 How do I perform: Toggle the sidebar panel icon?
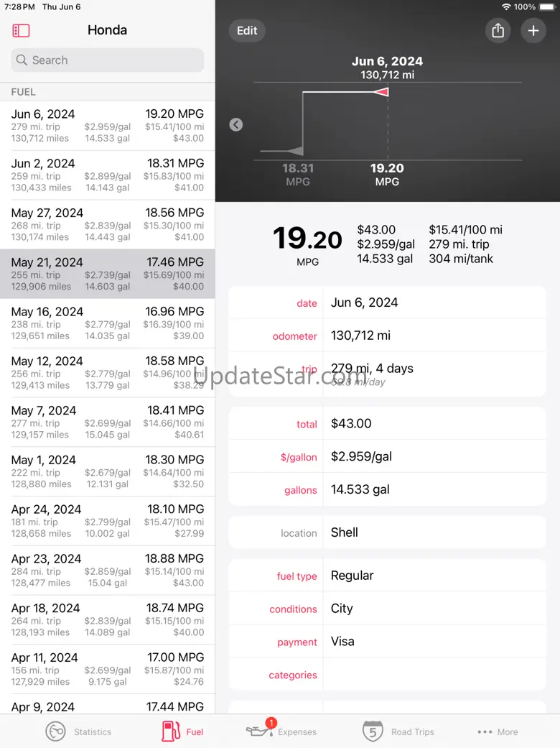(x=21, y=30)
